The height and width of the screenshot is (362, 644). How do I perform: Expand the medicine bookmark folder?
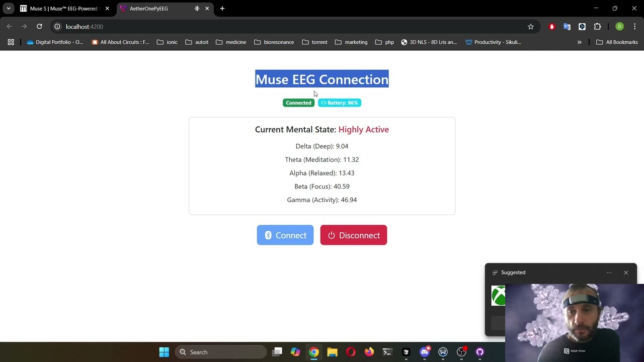pos(231,42)
